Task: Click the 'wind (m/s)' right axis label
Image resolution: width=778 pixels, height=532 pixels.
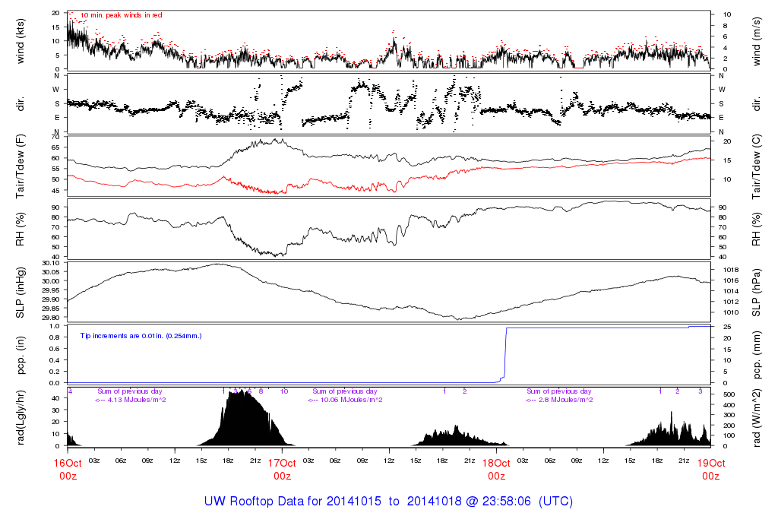Action: tap(756, 41)
